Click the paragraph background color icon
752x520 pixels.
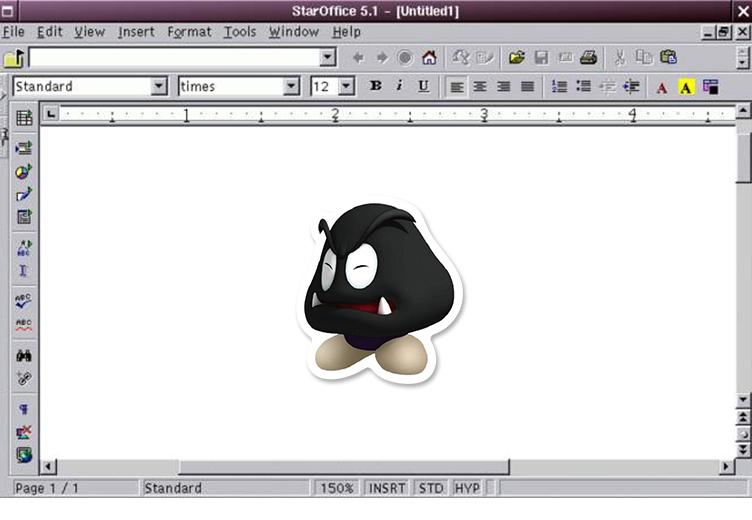pos(710,87)
